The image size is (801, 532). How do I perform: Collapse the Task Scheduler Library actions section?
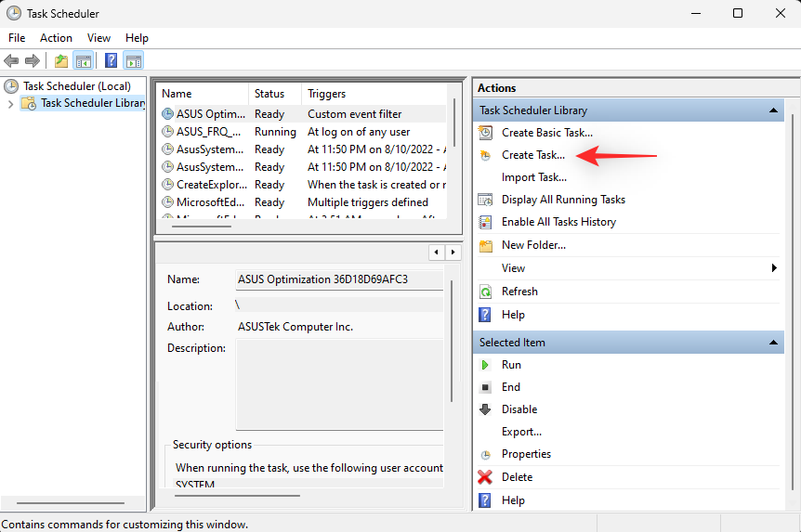click(x=773, y=110)
